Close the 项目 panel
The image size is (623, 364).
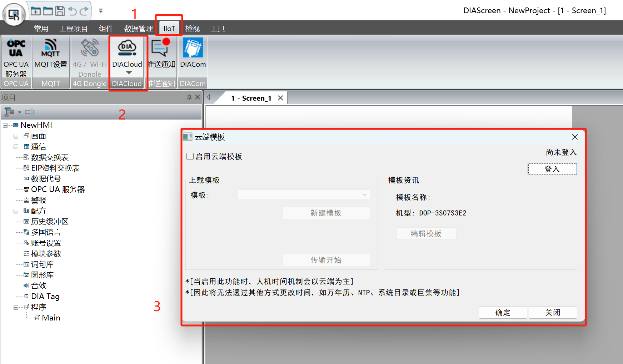(x=198, y=97)
